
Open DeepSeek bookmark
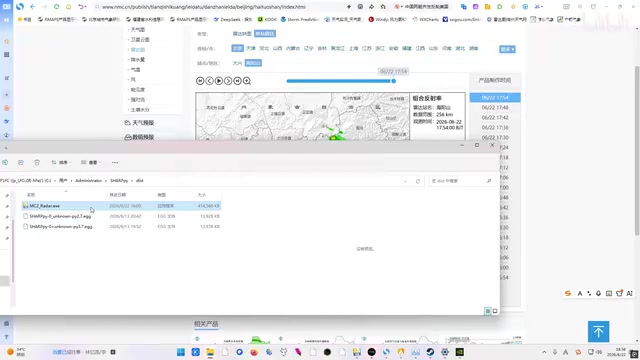(x=233, y=19)
